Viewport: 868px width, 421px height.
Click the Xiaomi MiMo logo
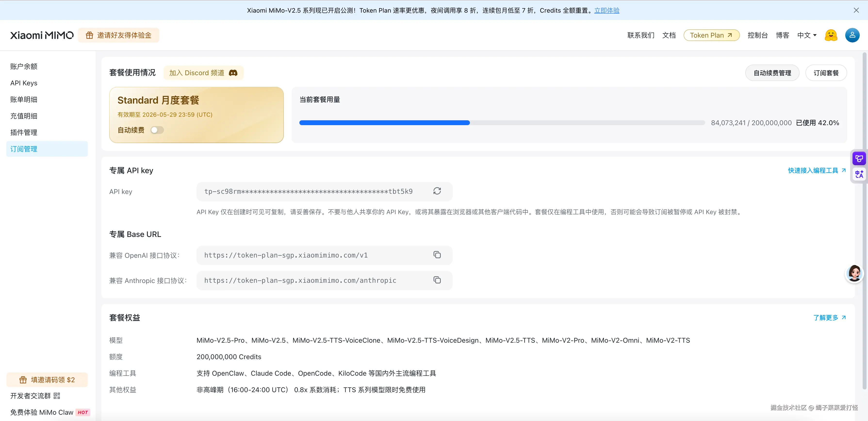point(42,35)
